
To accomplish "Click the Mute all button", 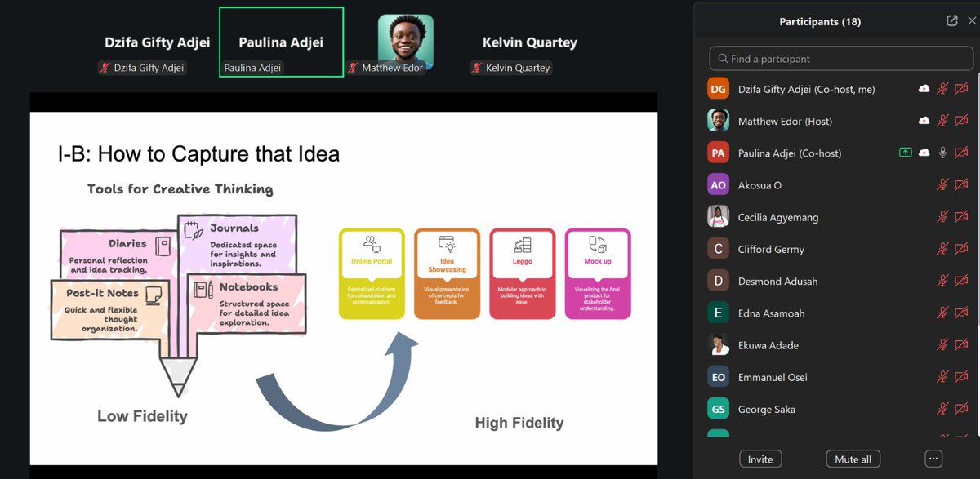I will 853,459.
